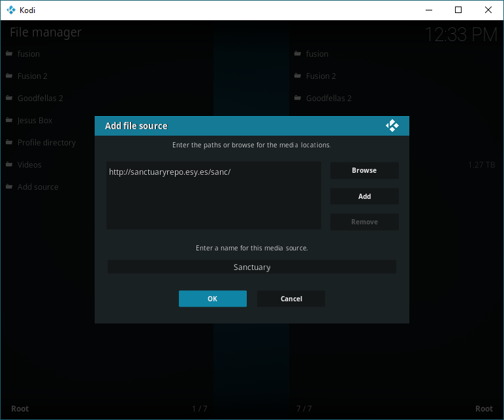This screenshot has width=504, height=420.
Task: Open Goodfellas 2 in right pane
Action: pyautogui.click(x=328, y=98)
